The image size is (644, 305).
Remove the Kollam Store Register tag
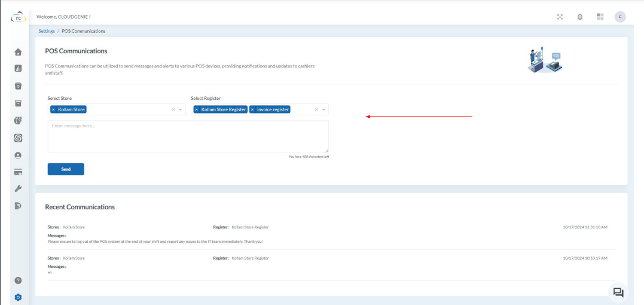(x=196, y=109)
